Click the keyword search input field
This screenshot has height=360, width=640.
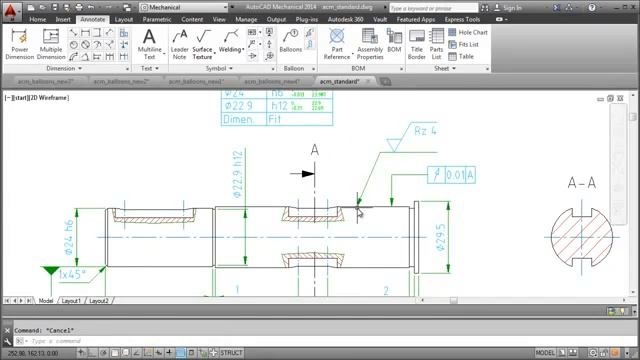point(433,7)
